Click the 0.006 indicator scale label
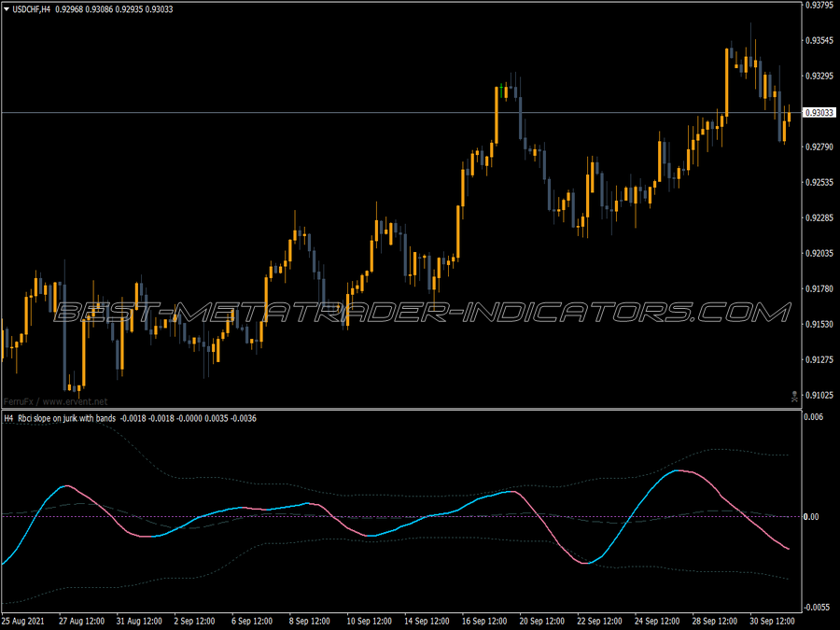Viewport: 840px width, 630px height. pos(813,417)
